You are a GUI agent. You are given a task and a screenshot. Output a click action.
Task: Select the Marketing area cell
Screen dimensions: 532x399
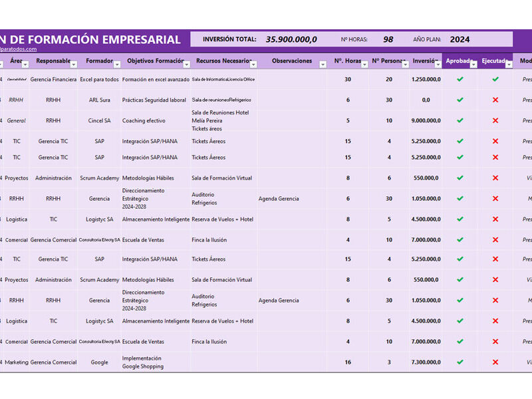tap(16, 362)
